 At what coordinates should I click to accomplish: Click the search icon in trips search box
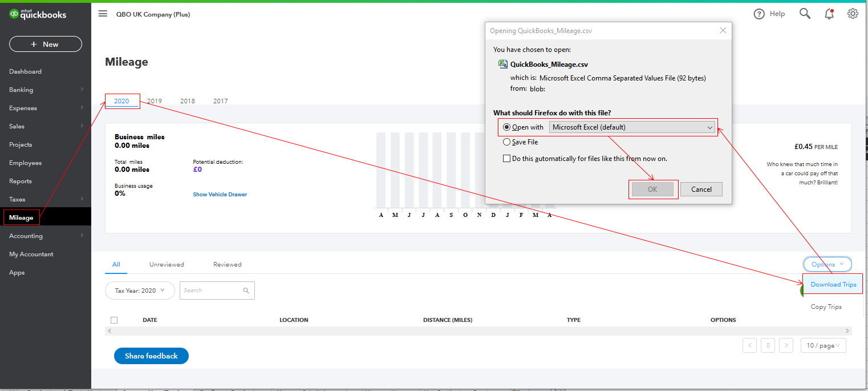(x=246, y=291)
